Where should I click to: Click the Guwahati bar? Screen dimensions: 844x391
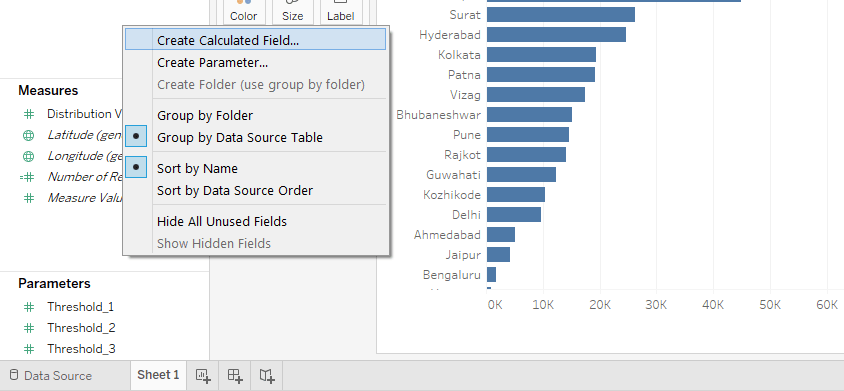522,174
